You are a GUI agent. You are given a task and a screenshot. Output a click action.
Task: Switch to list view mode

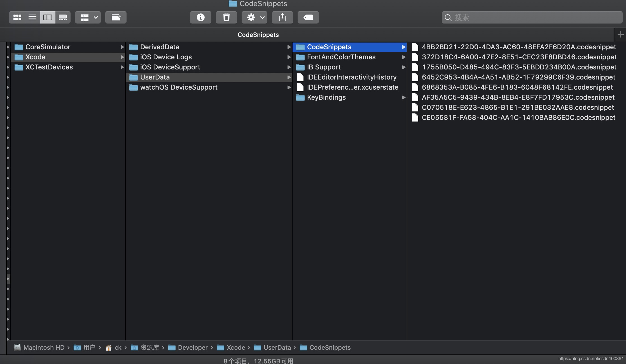32,17
